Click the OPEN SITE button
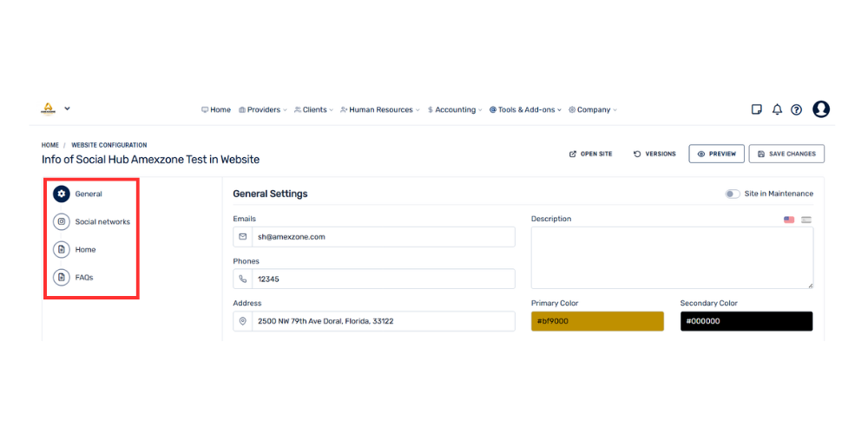The image size is (868, 434). (590, 154)
